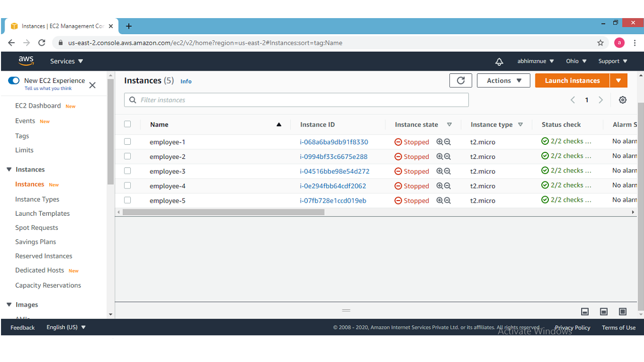Screen dimensions: 644x362
Task: Click zoom-in icon beside employee-1 state
Action: pos(440,142)
